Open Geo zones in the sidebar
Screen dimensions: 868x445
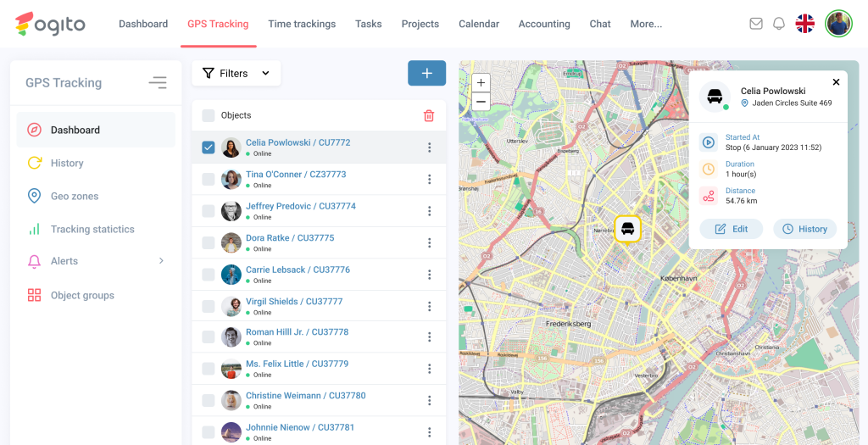pos(75,196)
